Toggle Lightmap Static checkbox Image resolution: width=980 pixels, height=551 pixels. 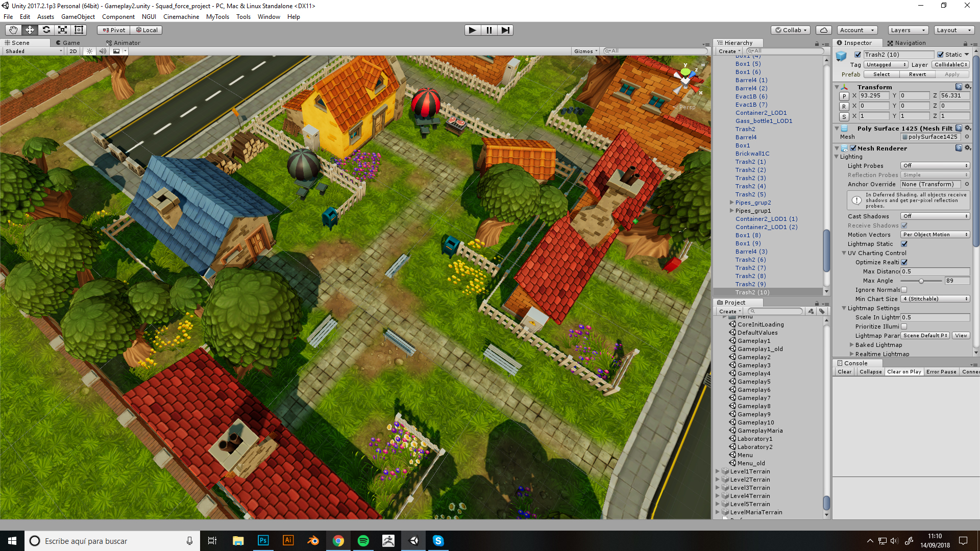click(x=904, y=244)
